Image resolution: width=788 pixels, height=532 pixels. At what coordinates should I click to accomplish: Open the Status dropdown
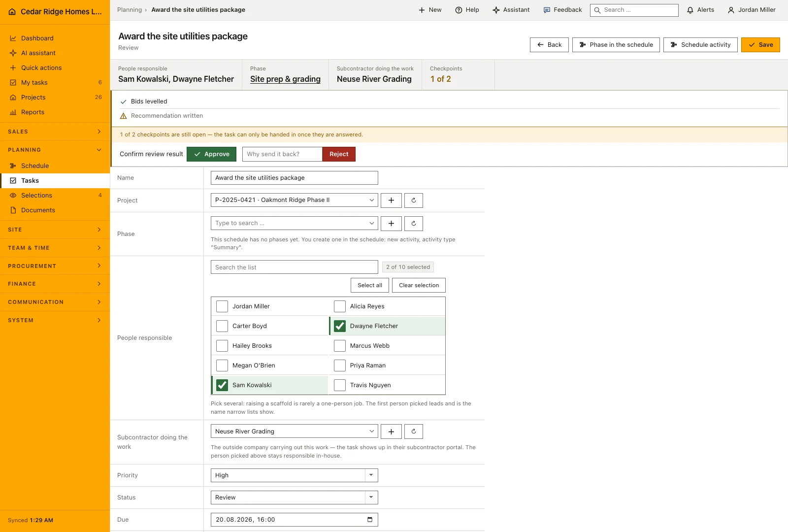click(x=295, y=498)
